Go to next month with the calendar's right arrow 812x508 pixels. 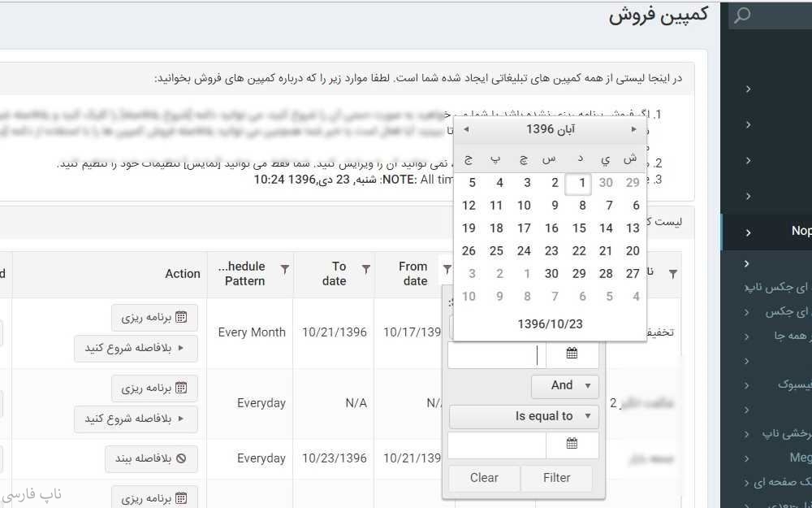[x=634, y=129]
